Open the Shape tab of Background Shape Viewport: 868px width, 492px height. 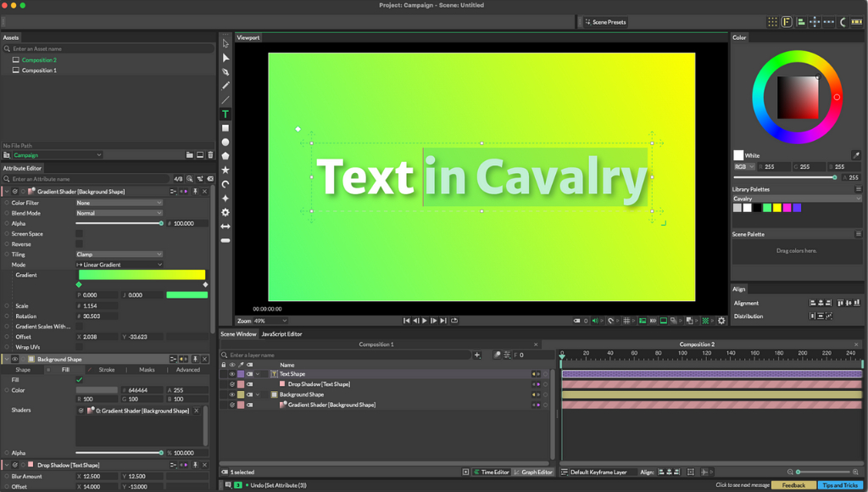(x=23, y=370)
